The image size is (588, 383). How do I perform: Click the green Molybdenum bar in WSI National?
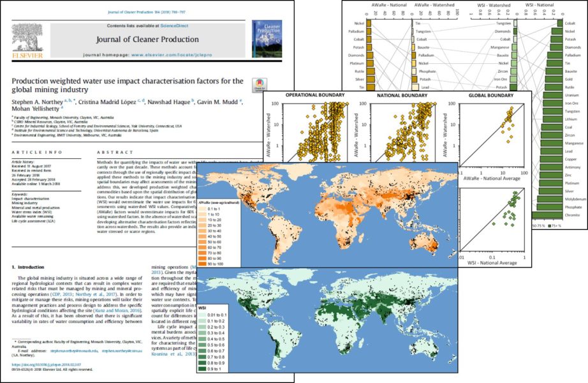click(550, 199)
